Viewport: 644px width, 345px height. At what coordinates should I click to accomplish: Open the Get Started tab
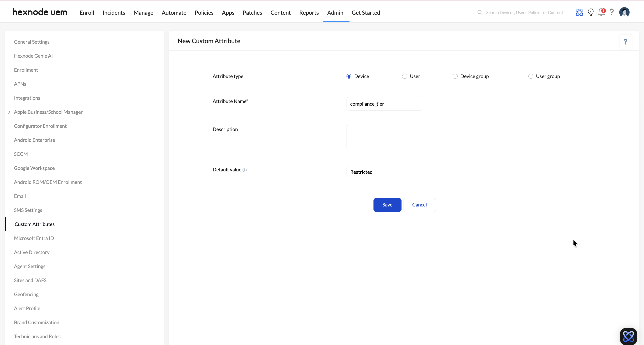pyautogui.click(x=366, y=12)
